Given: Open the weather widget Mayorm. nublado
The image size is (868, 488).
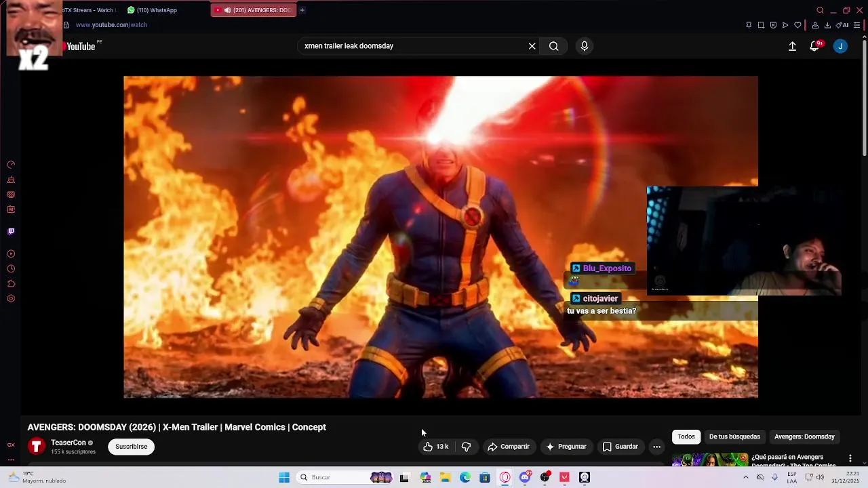Looking at the screenshot, I should click(x=38, y=477).
